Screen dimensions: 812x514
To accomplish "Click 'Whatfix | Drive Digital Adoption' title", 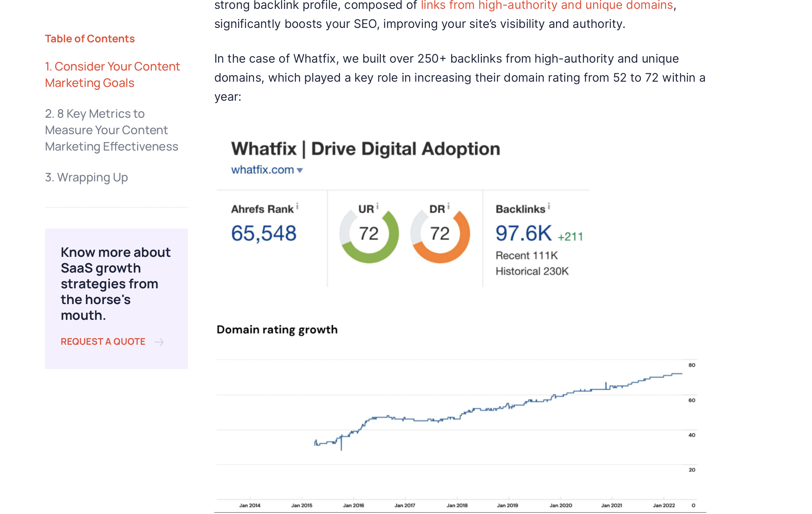I will click(365, 149).
